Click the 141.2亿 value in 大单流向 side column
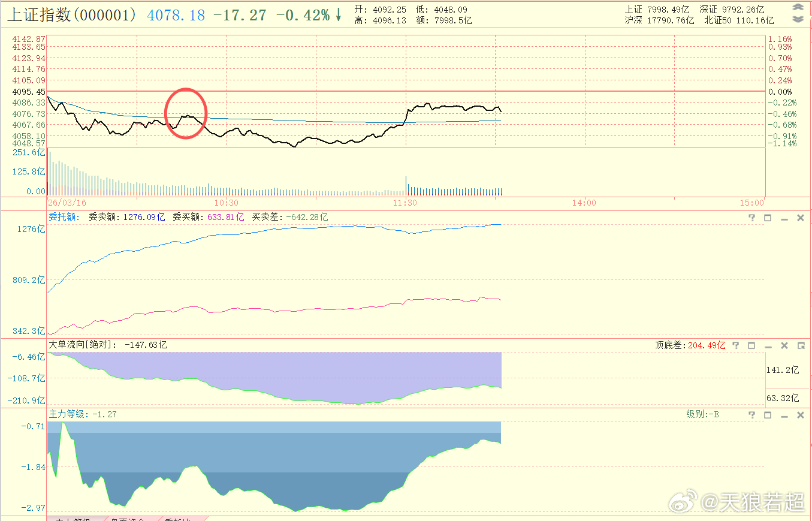812x521 pixels. pos(783,370)
